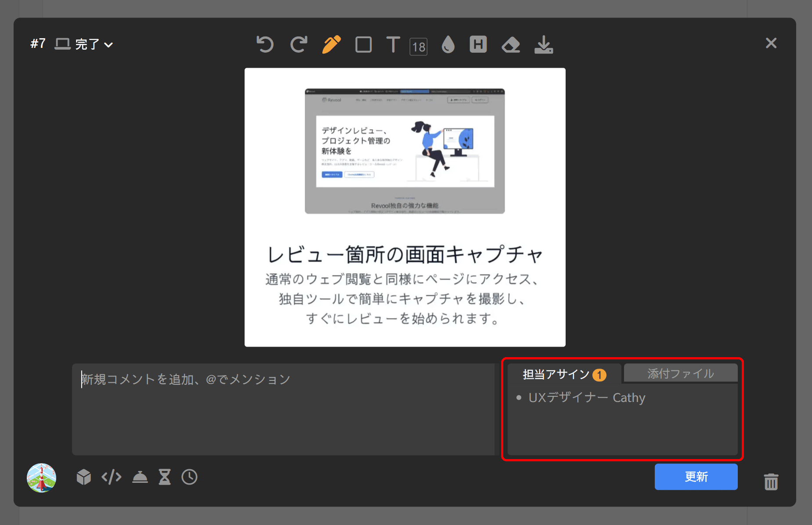Click the user avatar thumbnail

(41, 478)
